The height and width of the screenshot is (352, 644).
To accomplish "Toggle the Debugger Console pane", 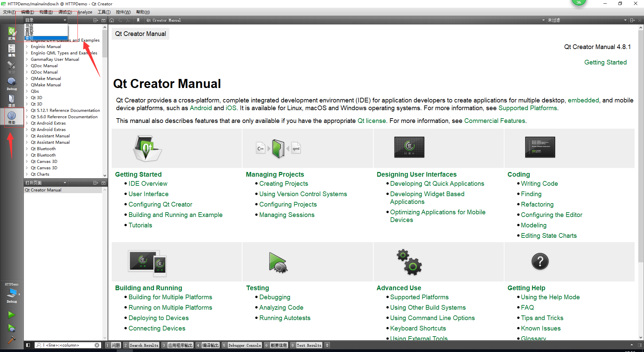I will [242, 345].
